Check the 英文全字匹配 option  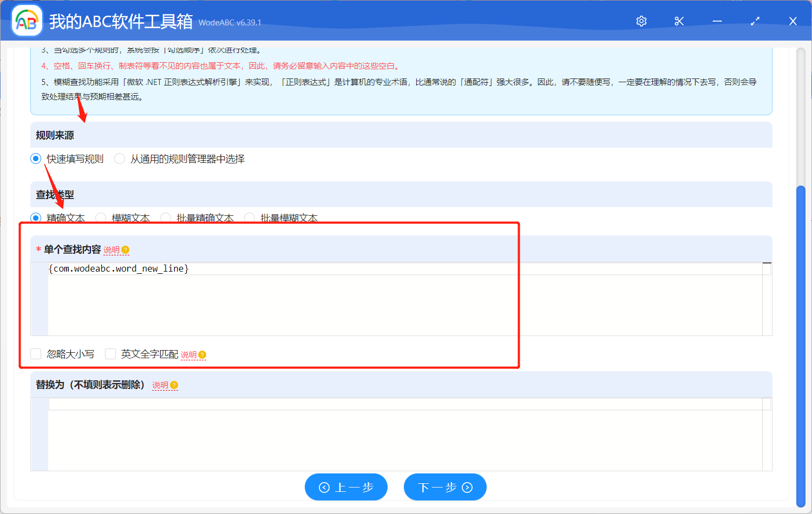tap(110, 353)
